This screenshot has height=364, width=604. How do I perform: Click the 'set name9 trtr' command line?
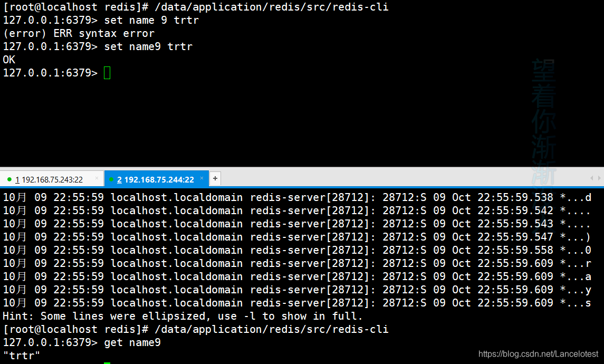pos(98,46)
